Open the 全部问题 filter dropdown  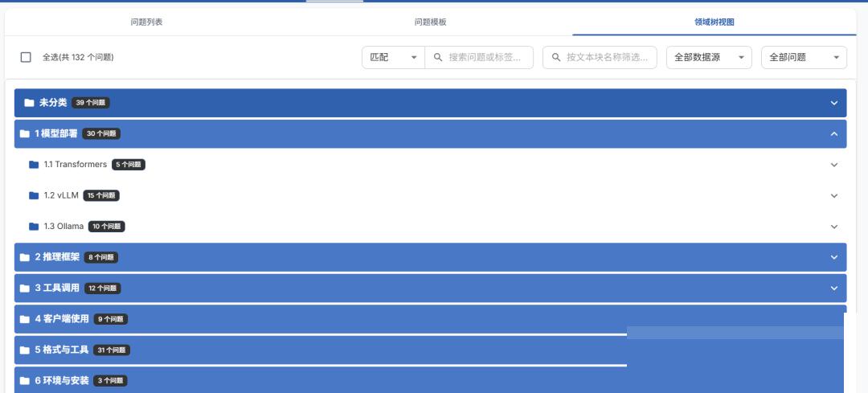[804, 58]
